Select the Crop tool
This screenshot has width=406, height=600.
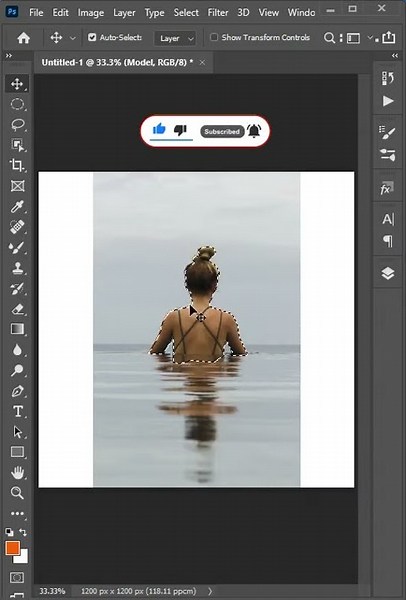point(17,165)
